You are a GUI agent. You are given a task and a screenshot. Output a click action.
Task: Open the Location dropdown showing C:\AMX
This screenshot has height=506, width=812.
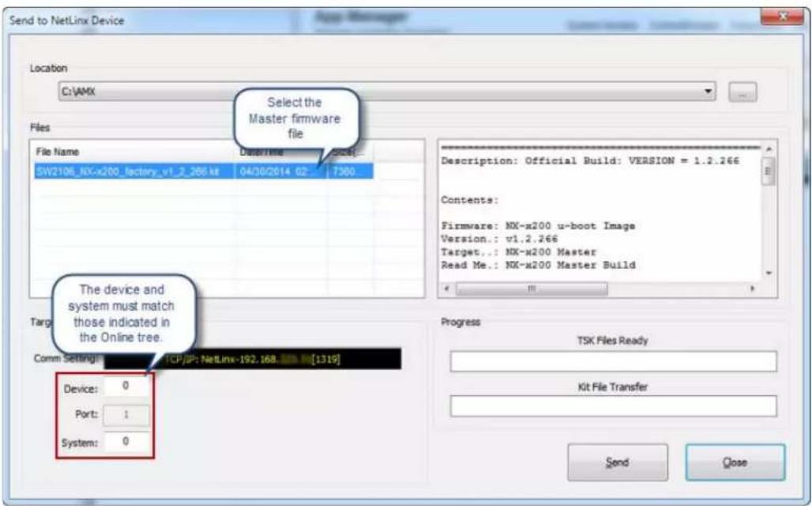coord(387,92)
